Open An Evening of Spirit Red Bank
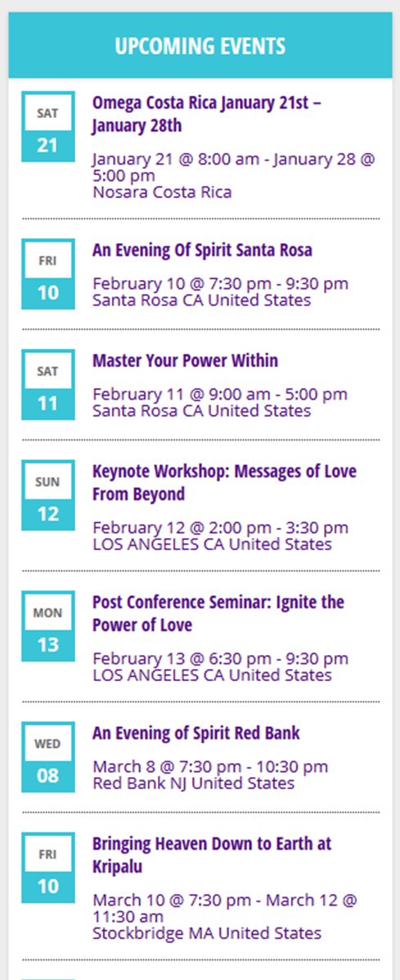 tap(196, 733)
